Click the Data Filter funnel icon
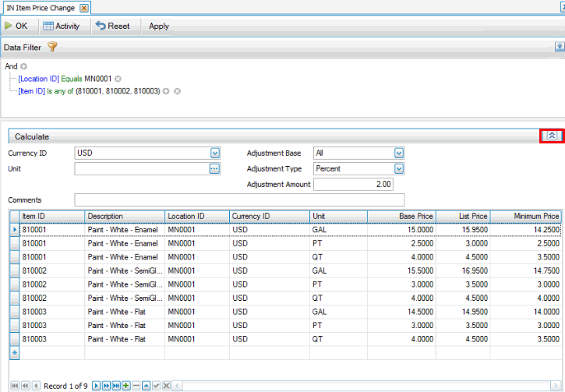Image resolution: width=565 pixels, height=392 pixels. [53, 47]
